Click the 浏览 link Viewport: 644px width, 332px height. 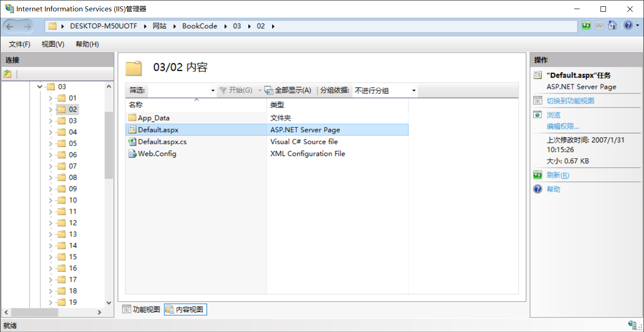point(553,115)
